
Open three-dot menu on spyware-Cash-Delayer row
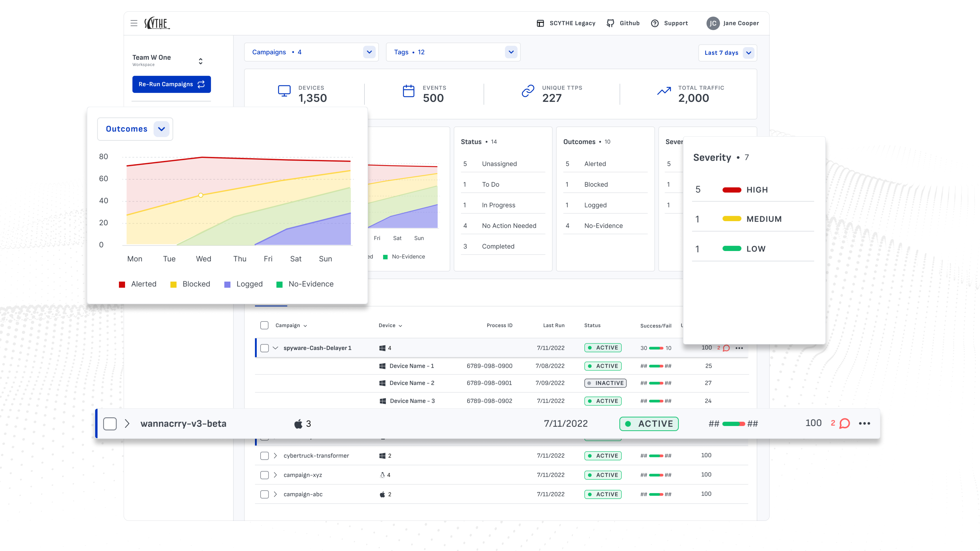739,348
